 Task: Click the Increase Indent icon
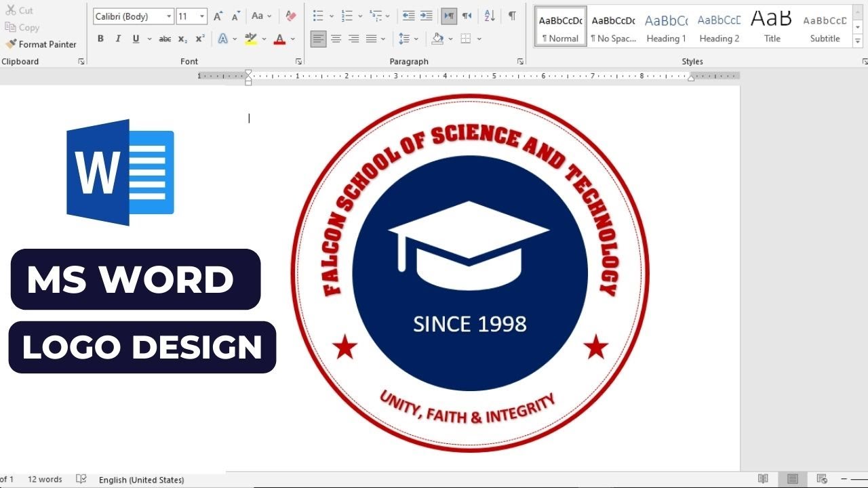click(x=426, y=16)
